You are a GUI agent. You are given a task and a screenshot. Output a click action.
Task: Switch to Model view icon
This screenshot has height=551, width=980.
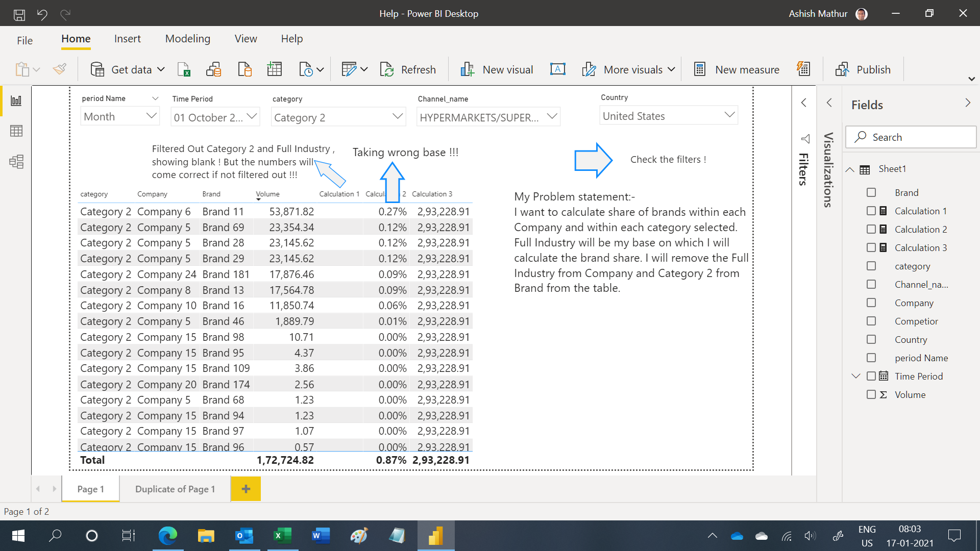(x=16, y=162)
